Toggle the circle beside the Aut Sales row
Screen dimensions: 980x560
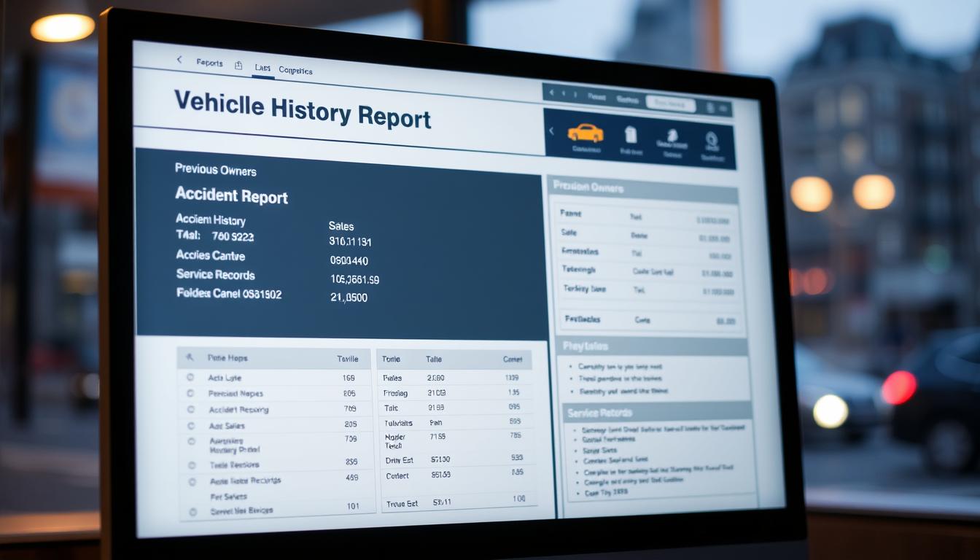point(190,427)
